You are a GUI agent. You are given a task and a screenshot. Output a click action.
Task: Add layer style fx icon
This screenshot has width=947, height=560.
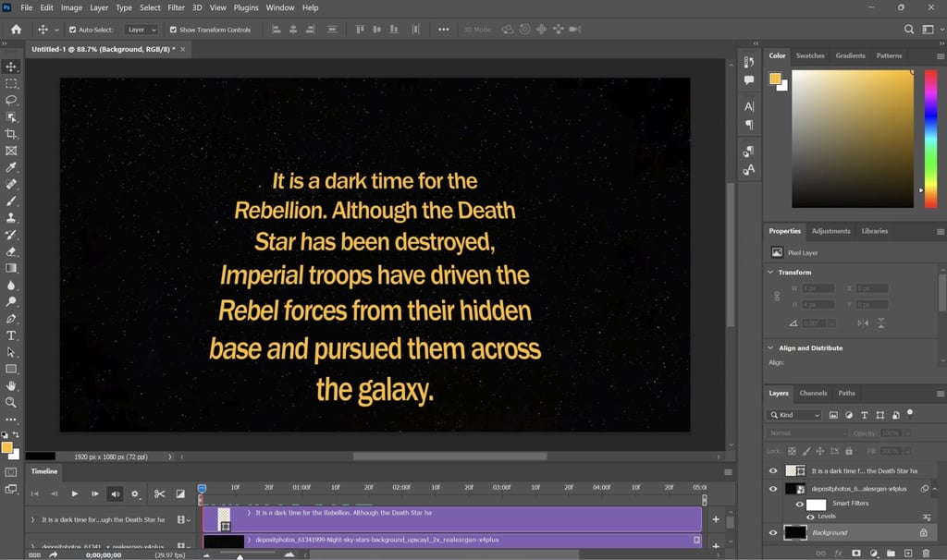838,553
